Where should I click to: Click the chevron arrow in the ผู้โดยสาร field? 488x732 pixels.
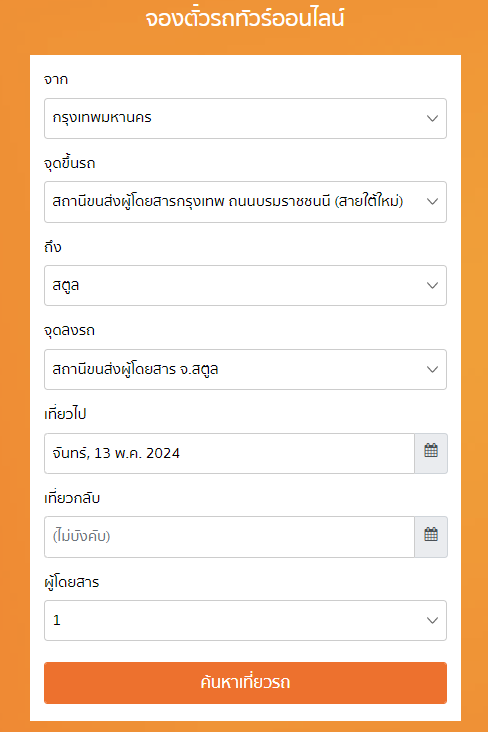(432, 620)
